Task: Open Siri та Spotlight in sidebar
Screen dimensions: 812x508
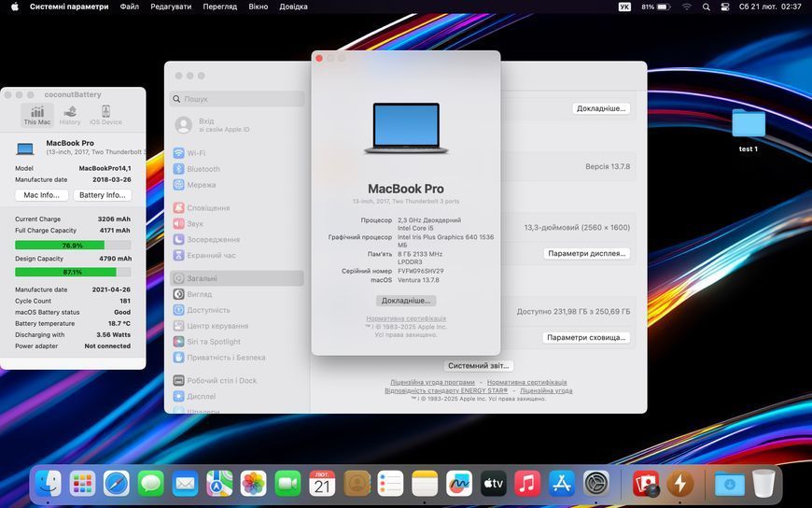Action: pyautogui.click(x=237, y=342)
